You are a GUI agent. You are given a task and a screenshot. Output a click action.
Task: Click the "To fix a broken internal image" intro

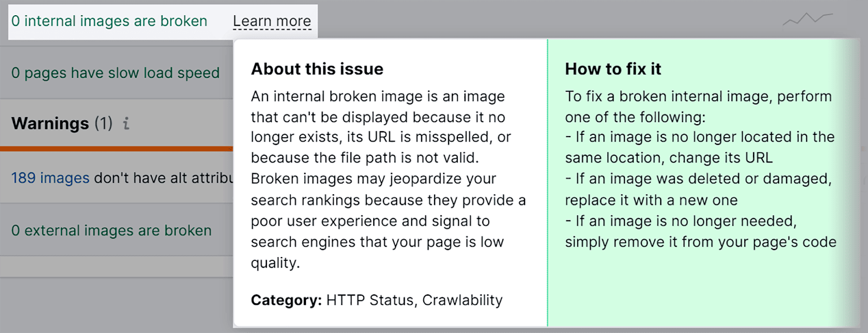tap(698, 106)
